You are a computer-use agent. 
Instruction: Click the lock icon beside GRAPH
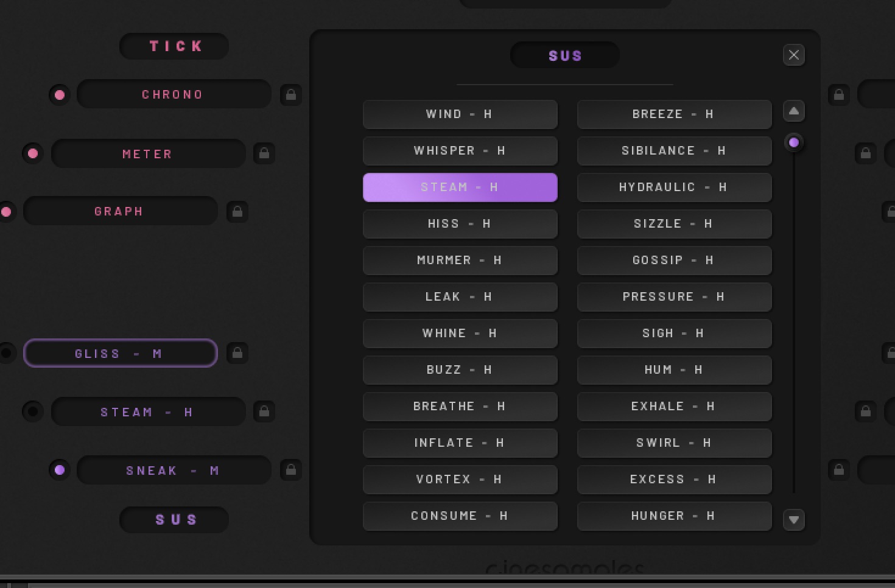point(237,212)
